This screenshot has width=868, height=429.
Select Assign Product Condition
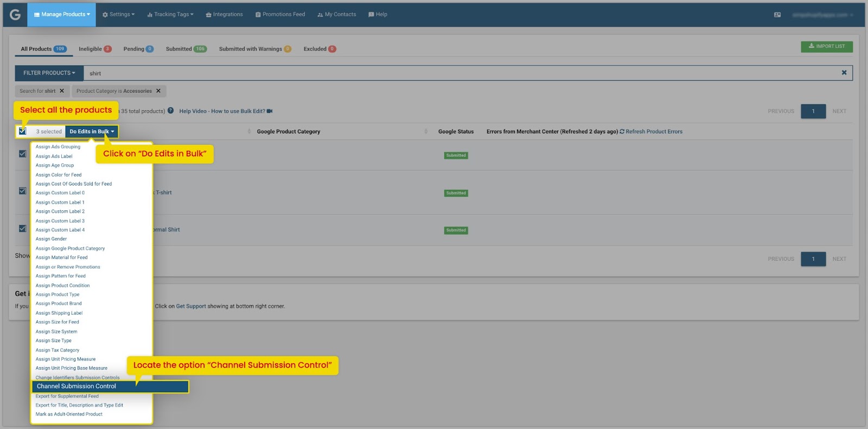point(62,285)
